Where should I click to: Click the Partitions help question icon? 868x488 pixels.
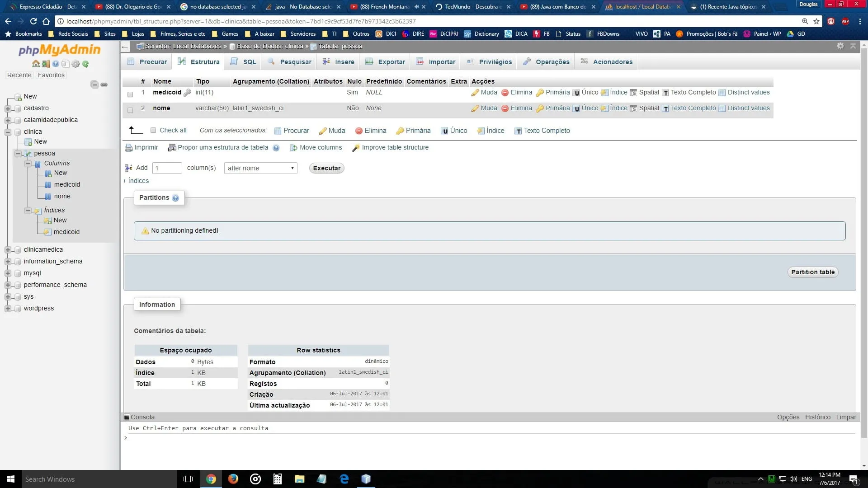pyautogui.click(x=175, y=198)
